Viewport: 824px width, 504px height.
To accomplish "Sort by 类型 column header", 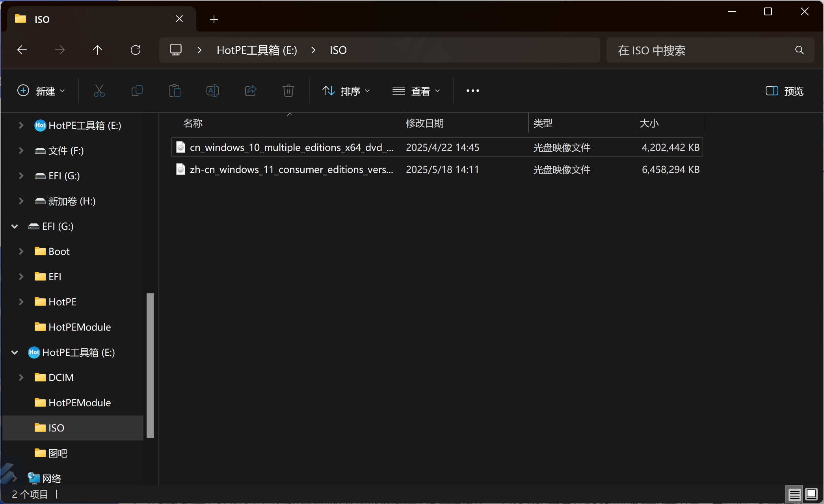I will [x=582, y=123].
